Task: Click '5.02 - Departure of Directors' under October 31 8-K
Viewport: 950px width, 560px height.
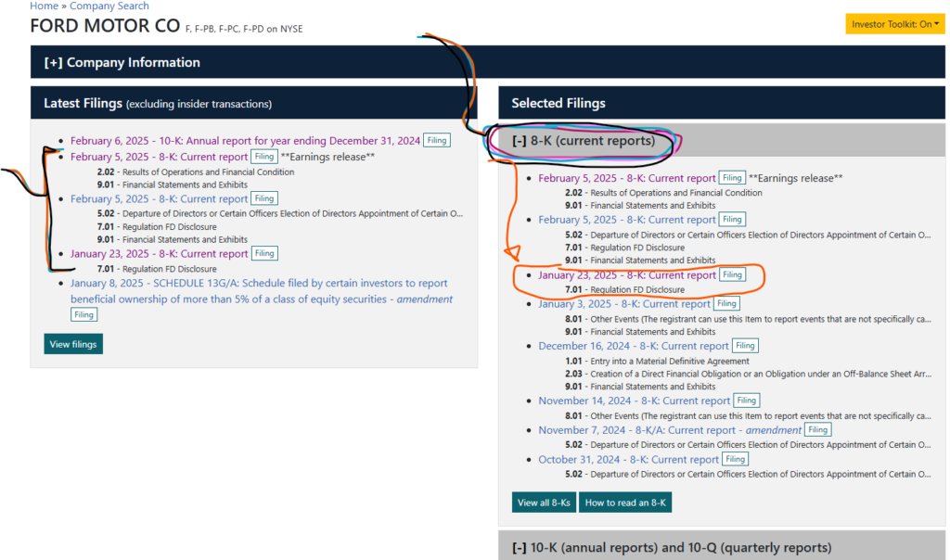Action: (749, 474)
